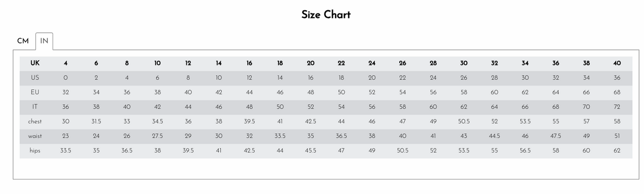644x194 pixels.
Task: Select waist value 44.5 cell
Action: pos(494,136)
